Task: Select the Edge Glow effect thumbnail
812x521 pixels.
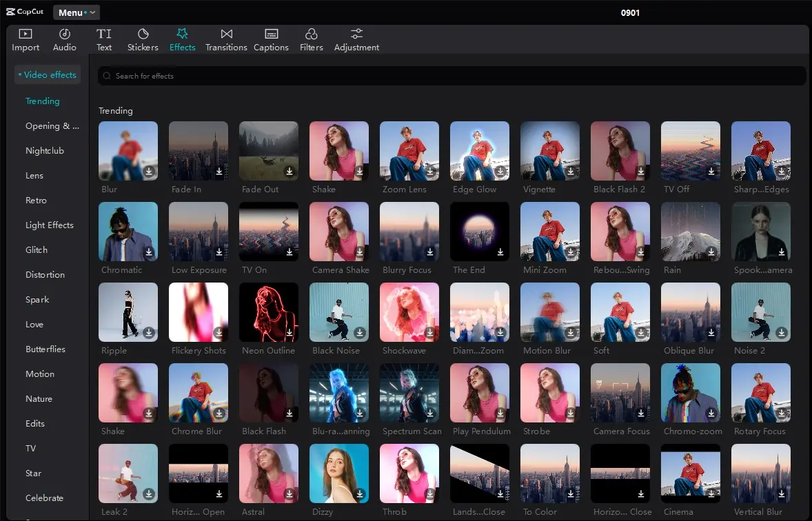Action: tap(480, 151)
